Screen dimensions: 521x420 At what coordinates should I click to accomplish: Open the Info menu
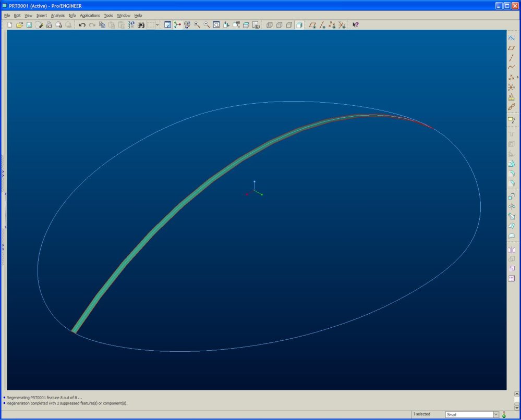pos(72,16)
